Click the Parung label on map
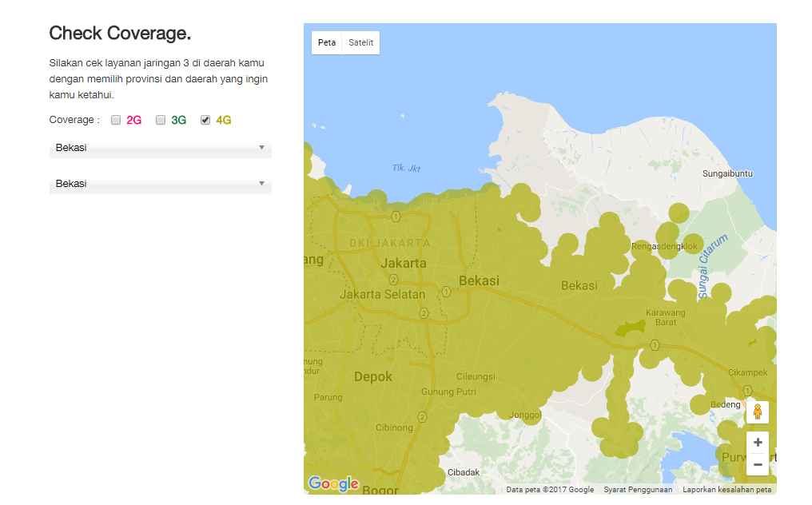The width and height of the screenshot is (812, 505). point(328,397)
